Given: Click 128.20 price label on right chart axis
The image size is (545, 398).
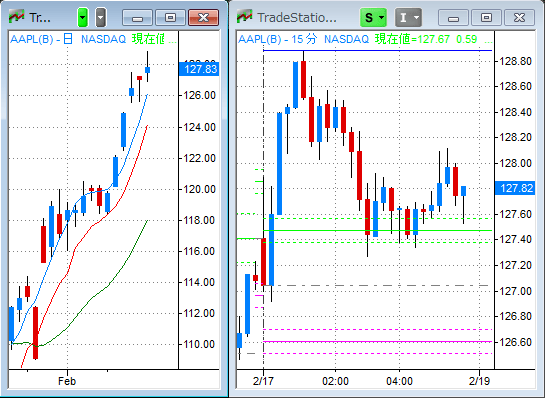Looking at the screenshot, I should pyautogui.click(x=515, y=138).
